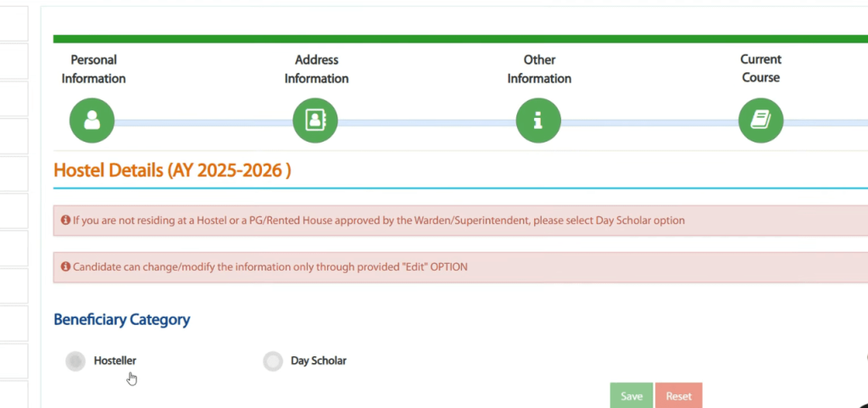Click the Hosteller option label
868x408 pixels.
114,360
